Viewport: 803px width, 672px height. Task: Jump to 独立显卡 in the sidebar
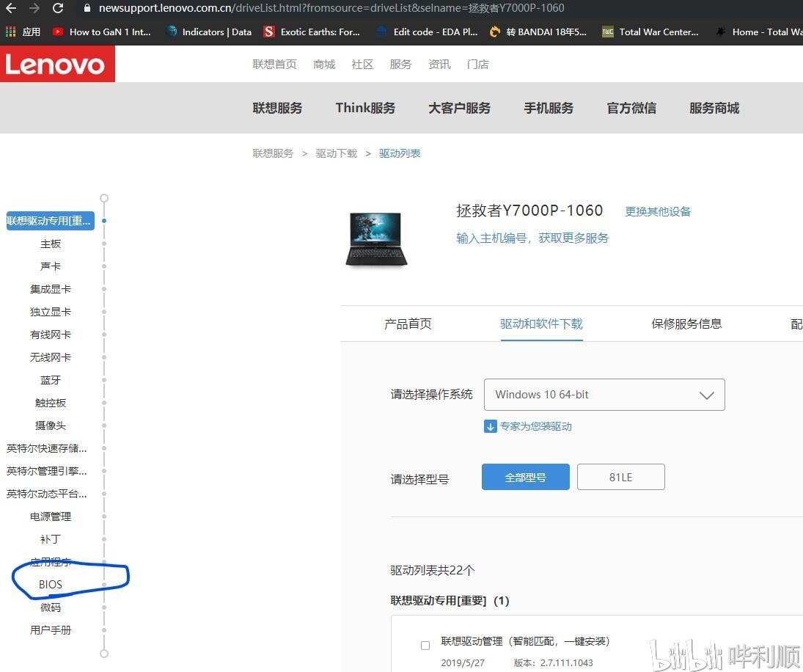51,312
